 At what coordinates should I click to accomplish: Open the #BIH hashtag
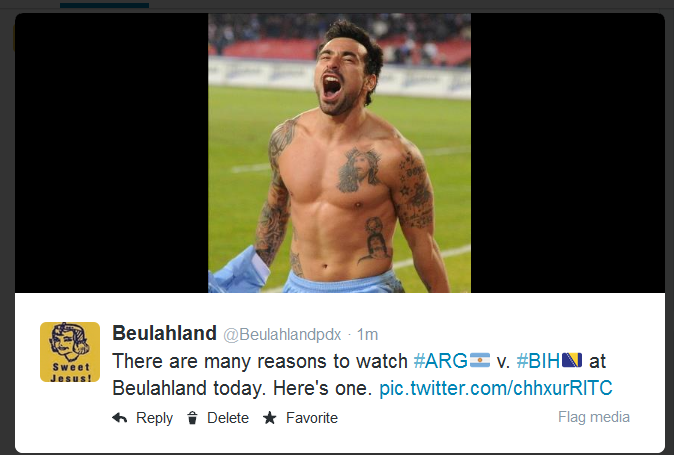click(x=538, y=361)
